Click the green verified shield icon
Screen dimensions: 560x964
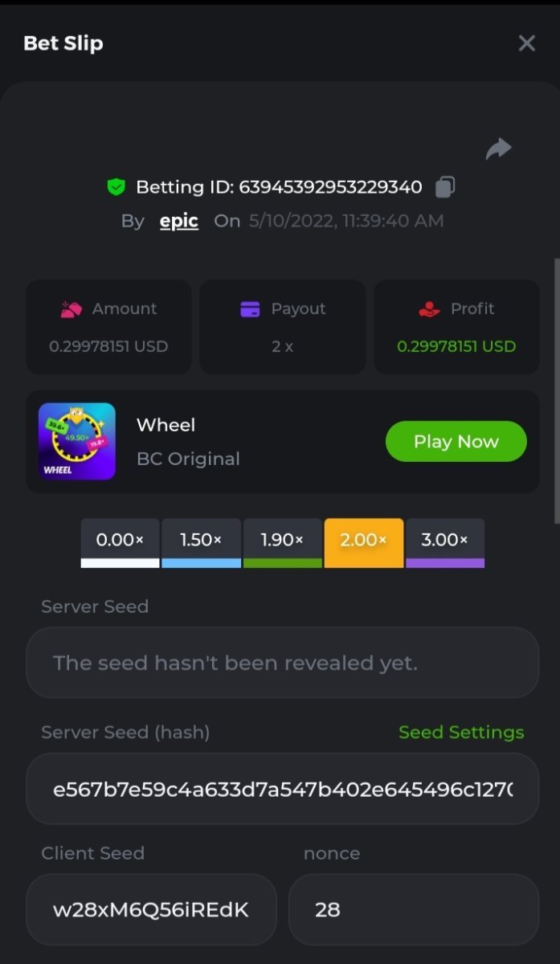[x=116, y=187]
